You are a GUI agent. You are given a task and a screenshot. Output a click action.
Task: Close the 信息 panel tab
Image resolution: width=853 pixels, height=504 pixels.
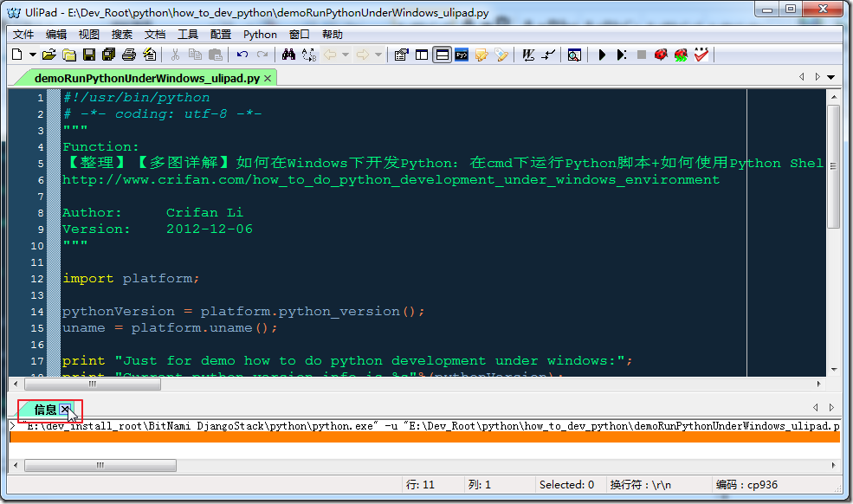click(65, 409)
